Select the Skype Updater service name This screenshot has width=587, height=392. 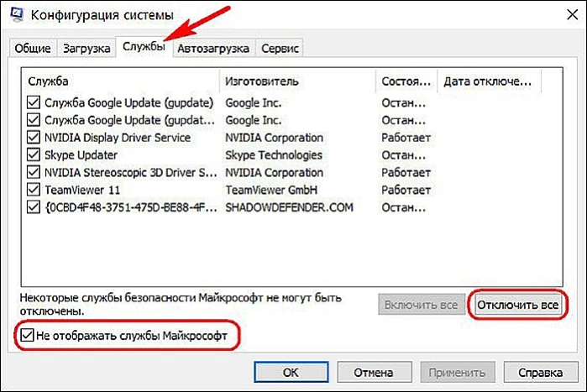click(81, 154)
